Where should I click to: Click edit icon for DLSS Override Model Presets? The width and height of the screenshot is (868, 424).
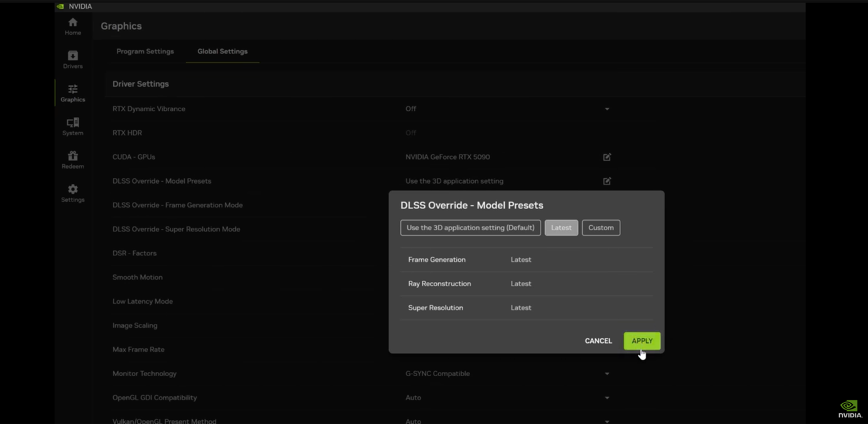[607, 181]
